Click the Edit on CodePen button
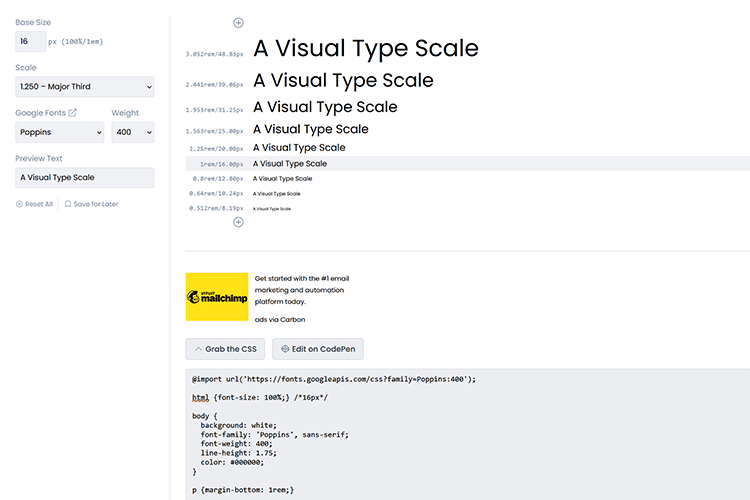The height and width of the screenshot is (500, 750). [318, 349]
